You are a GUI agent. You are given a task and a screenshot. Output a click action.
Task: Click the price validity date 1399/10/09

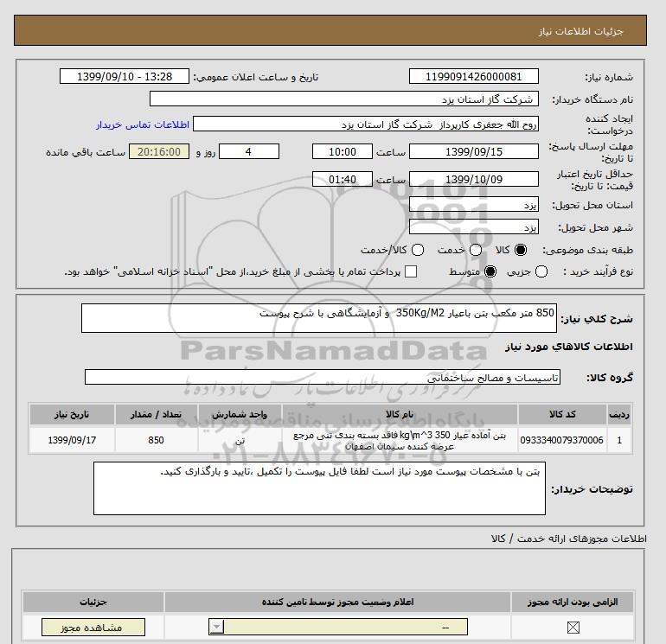pyautogui.click(x=474, y=179)
